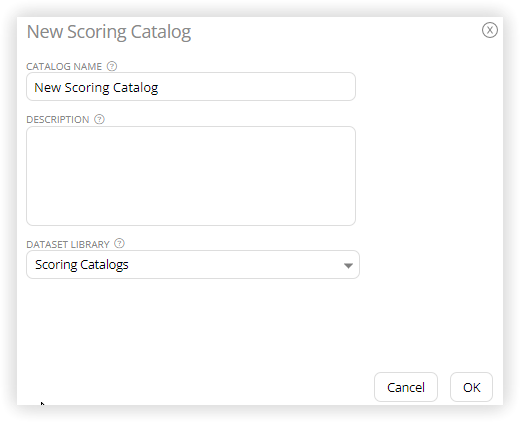This screenshot has height=422, width=520.
Task: Focus the Catalog Name text input
Action: pos(191,87)
